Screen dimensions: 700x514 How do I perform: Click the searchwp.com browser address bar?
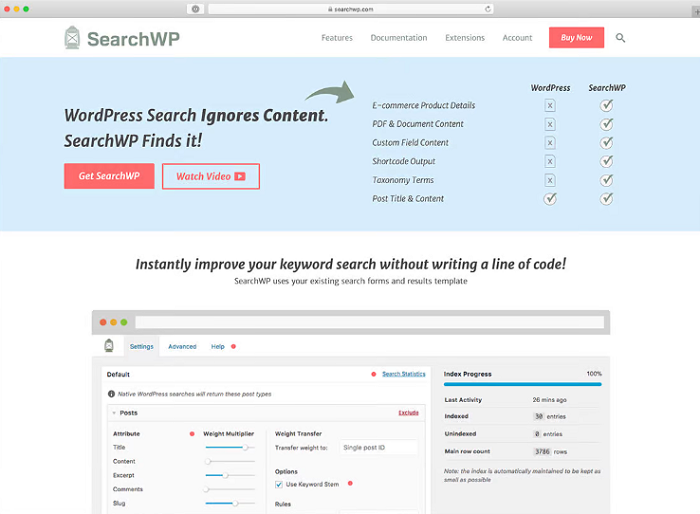pos(351,9)
